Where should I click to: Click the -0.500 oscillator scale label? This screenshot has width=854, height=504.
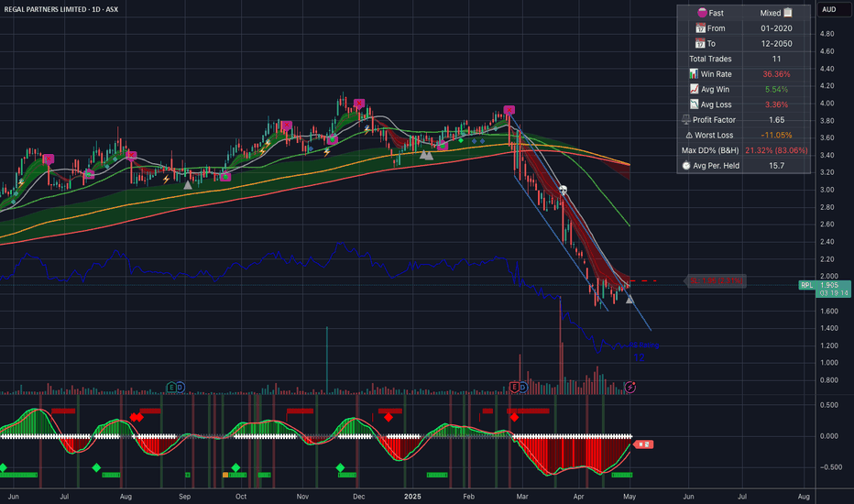click(x=829, y=467)
